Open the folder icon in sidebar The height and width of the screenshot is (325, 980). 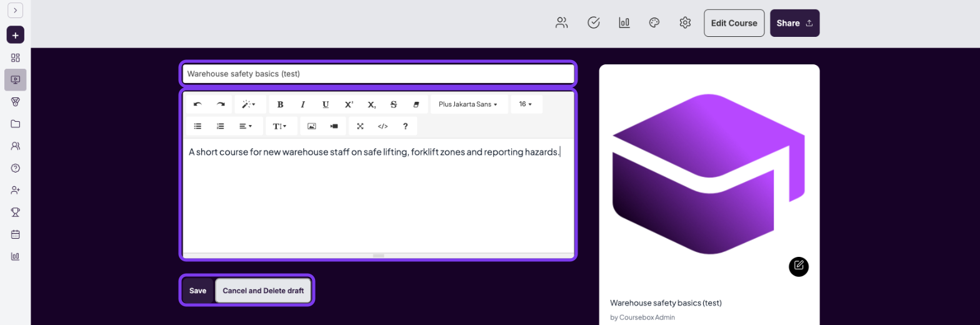15,124
